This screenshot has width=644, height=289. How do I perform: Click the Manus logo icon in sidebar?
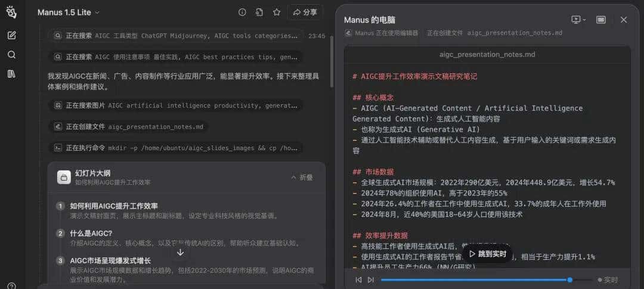pyautogui.click(x=11, y=13)
